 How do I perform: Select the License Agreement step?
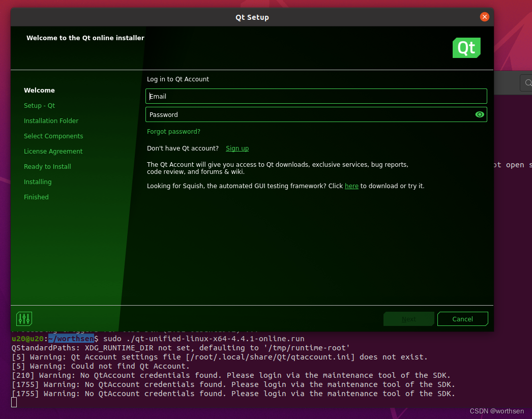[x=53, y=152]
